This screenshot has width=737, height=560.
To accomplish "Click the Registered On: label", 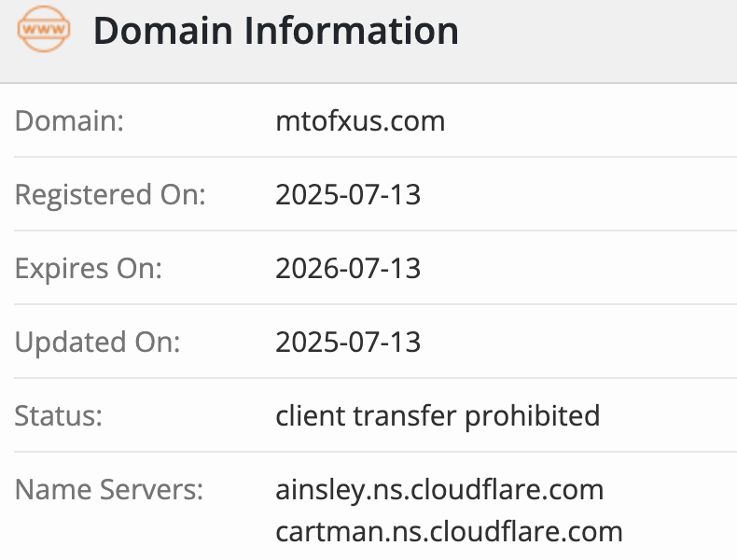I will coord(110,195).
